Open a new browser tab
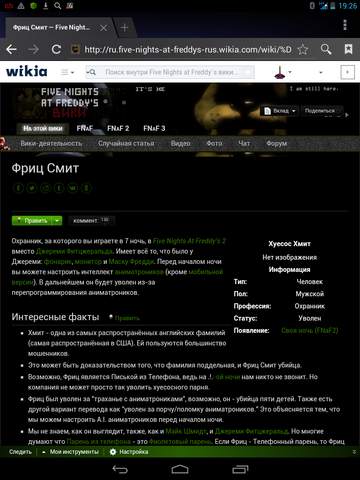360x480 pixels. [x=125, y=27]
